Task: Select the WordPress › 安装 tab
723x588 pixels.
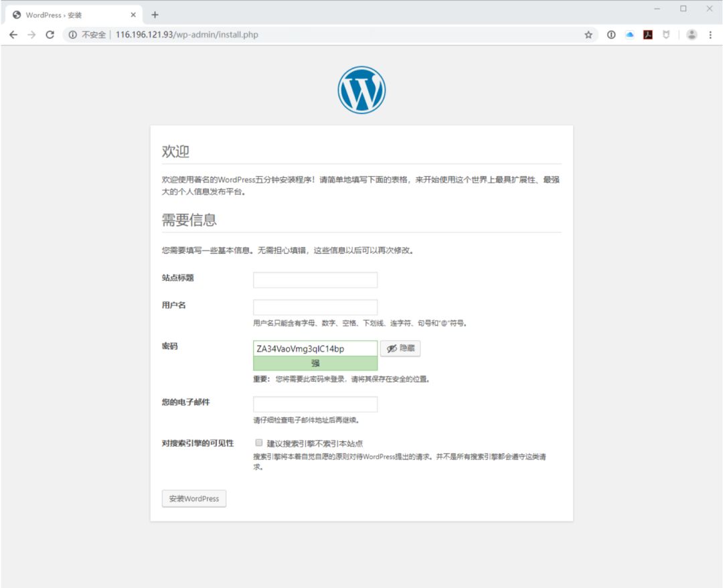Action: click(x=74, y=15)
